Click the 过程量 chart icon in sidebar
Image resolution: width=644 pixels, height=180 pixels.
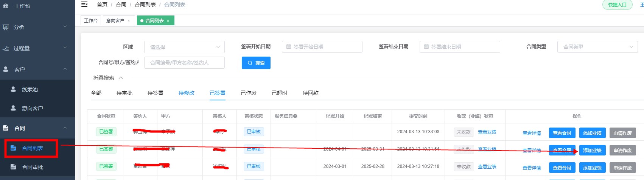click(6, 48)
